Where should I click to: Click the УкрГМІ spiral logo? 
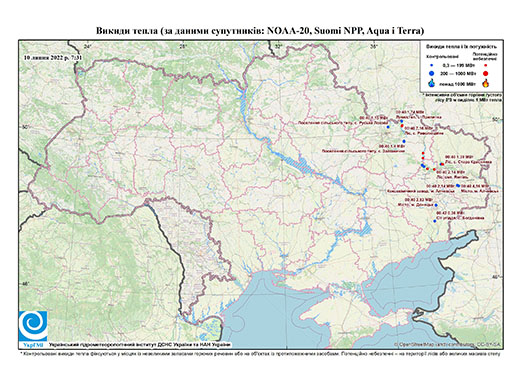click(33, 326)
